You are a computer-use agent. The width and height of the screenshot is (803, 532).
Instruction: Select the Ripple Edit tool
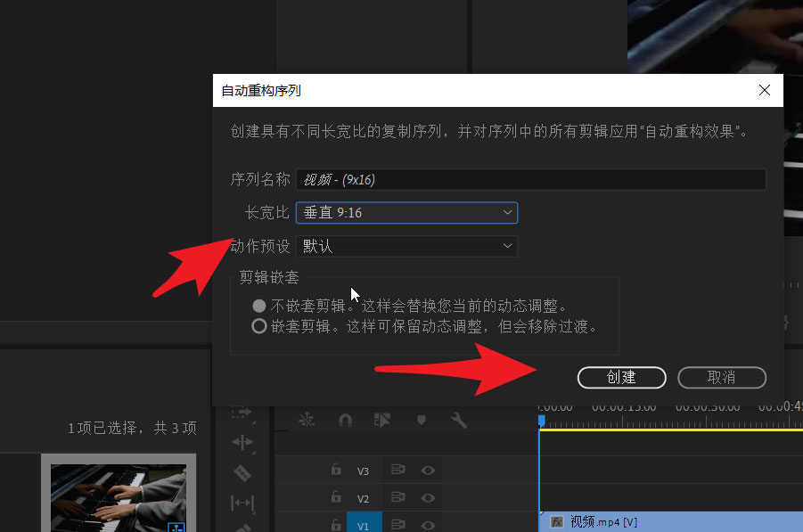(242, 442)
